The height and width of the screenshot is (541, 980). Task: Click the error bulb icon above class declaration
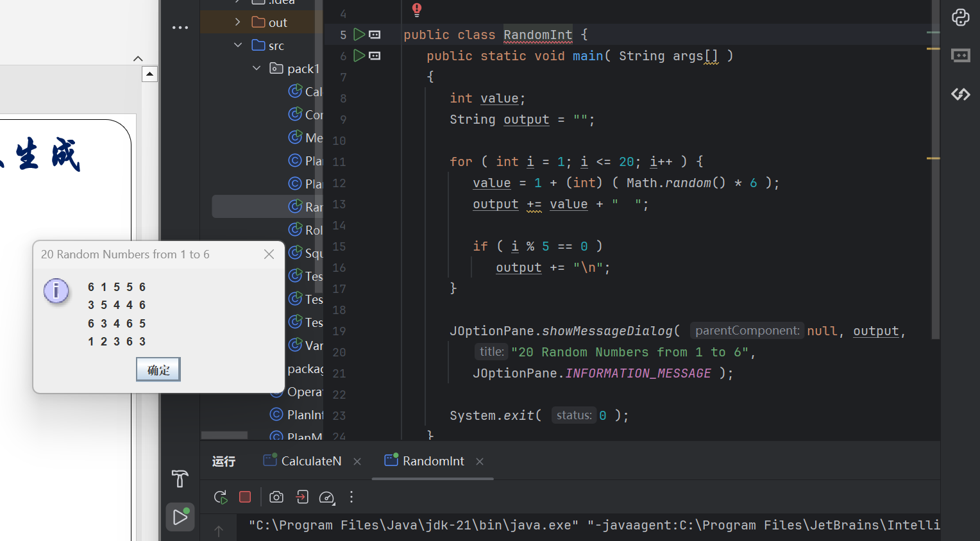pos(417,10)
